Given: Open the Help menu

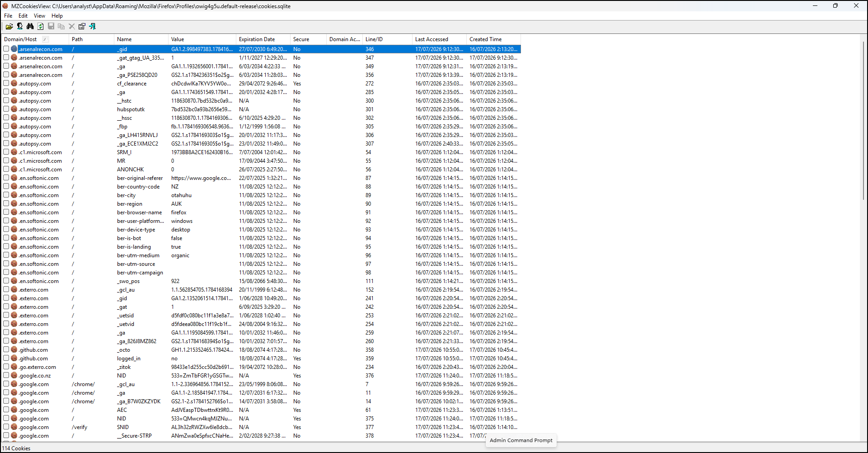Looking at the screenshot, I should pyautogui.click(x=57, y=15).
